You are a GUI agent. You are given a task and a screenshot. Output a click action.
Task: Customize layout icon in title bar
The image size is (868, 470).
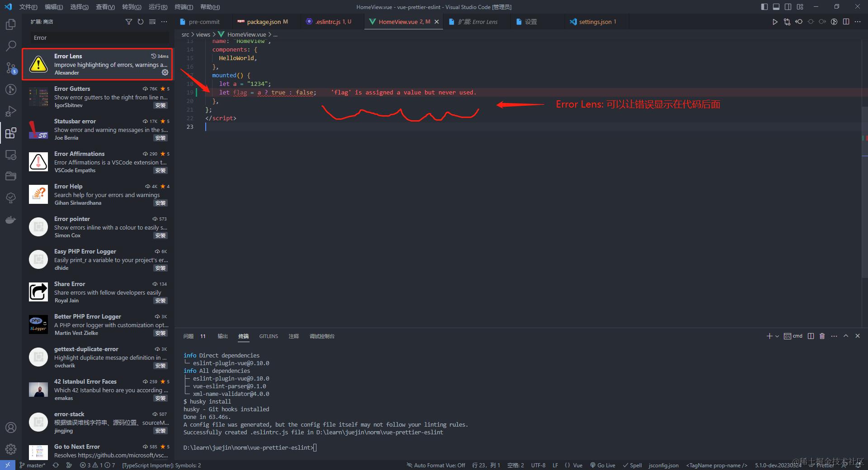(800, 7)
